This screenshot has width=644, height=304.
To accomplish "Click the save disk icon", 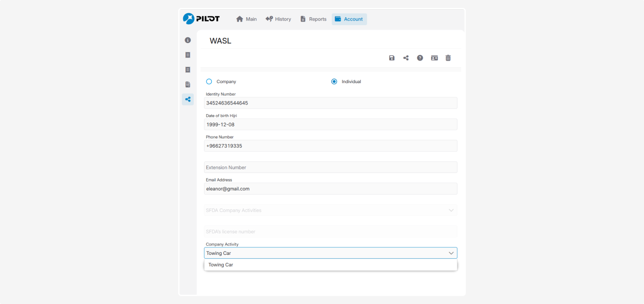I will (x=392, y=58).
